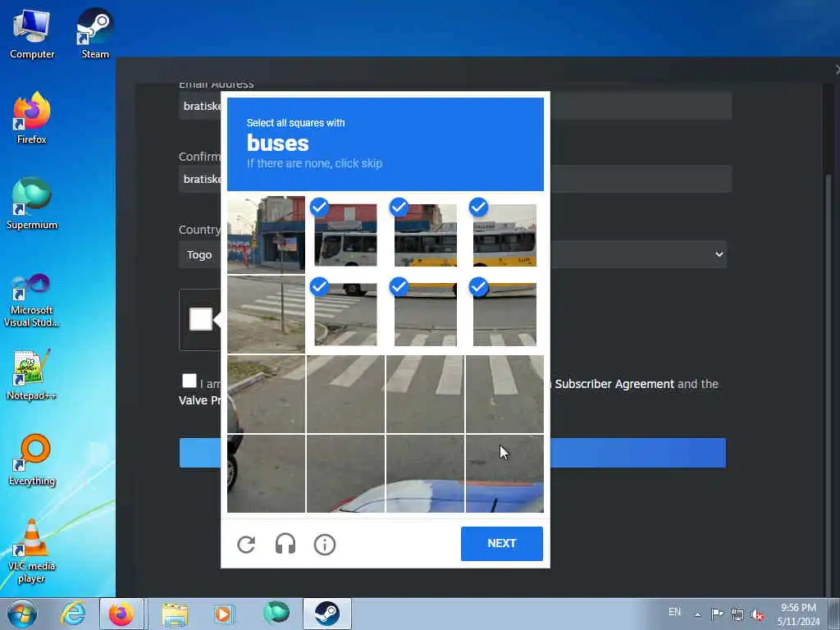This screenshot has height=630, width=840.
Task: Click the muted volume tray icon
Action: [757, 614]
